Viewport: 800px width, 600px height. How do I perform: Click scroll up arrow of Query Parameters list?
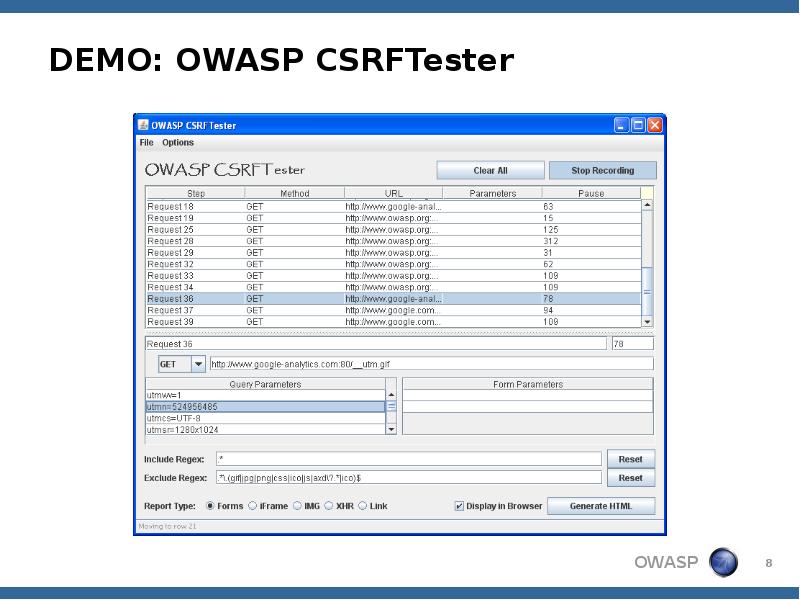(x=391, y=395)
